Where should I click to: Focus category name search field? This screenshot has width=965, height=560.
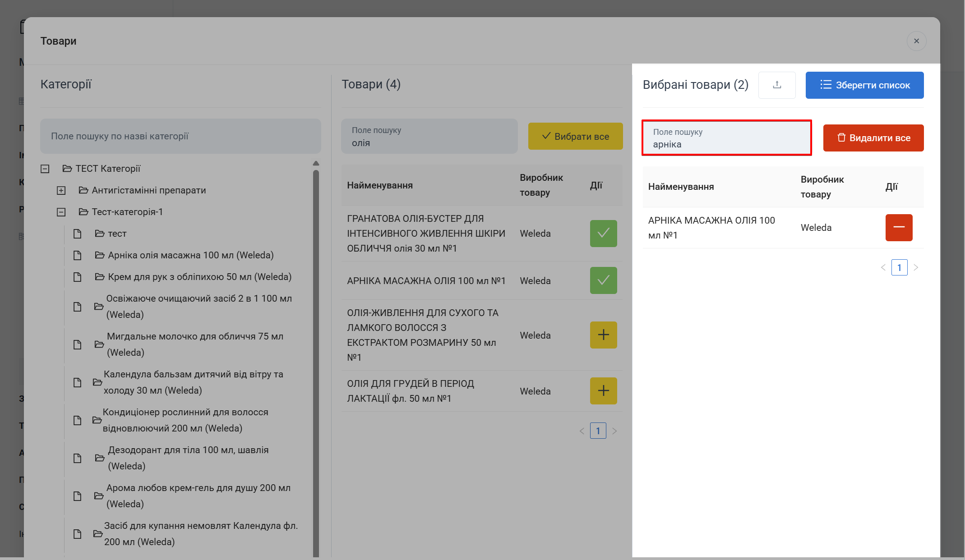point(180,136)
